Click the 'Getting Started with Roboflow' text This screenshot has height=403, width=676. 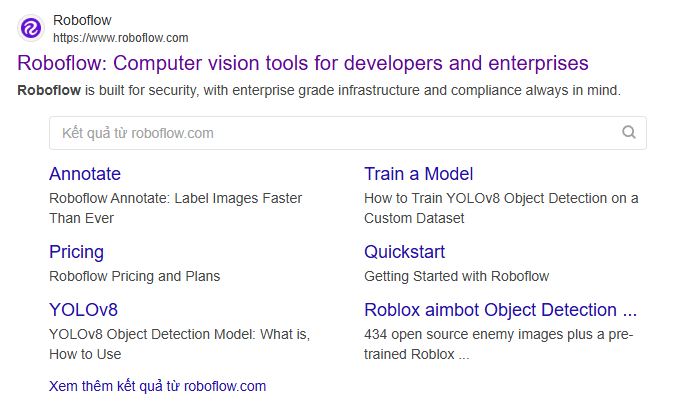point(456,276)
